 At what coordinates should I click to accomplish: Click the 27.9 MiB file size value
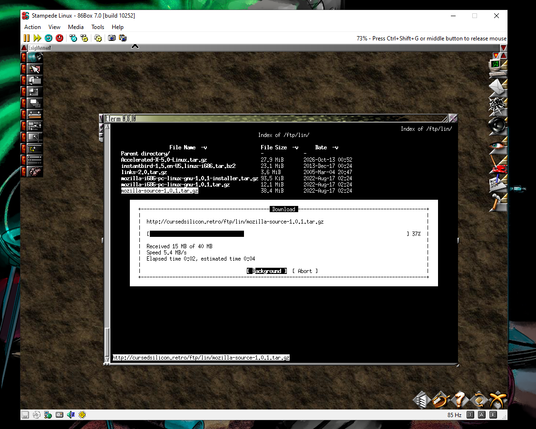click(272, 160)
